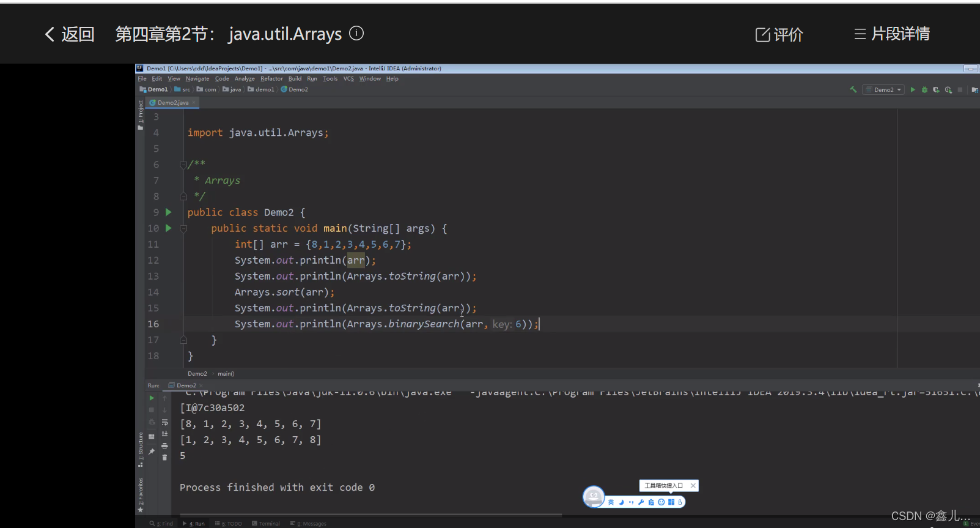Click the 评价 review button
The image size is (980, 528).
(779, 35)
